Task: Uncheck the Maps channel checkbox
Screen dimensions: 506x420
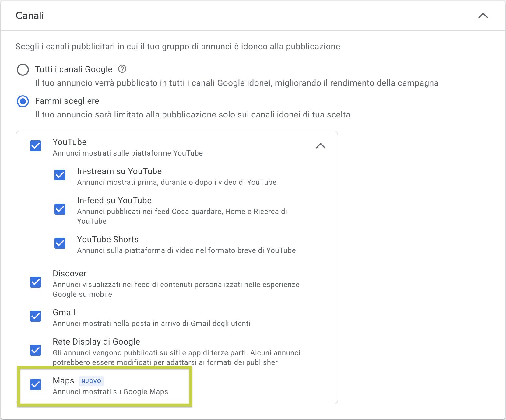Action: 36,384
